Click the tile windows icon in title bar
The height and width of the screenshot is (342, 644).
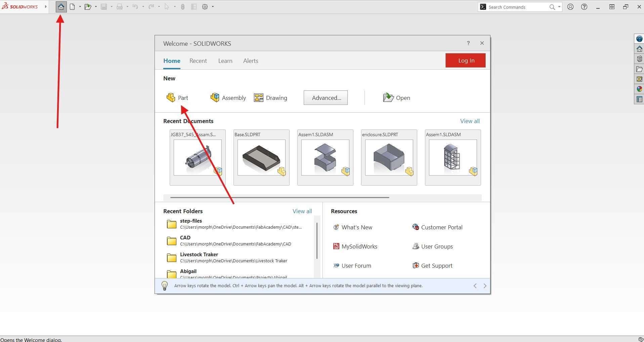click(612, 7)
